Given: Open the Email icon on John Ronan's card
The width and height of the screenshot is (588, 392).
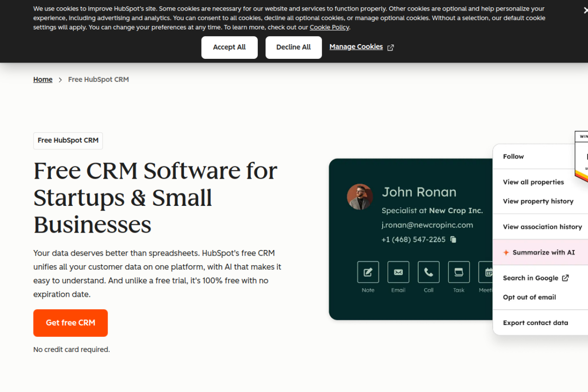Looking at the screenshot, I should point(398,272).
